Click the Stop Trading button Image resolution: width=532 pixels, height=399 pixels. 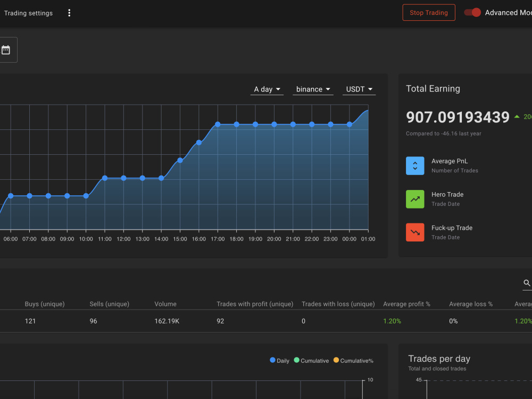click(429, 13)
